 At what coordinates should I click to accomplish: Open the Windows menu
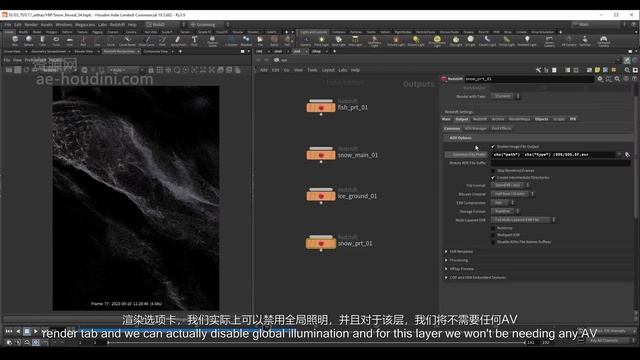[x=64, y=24]
